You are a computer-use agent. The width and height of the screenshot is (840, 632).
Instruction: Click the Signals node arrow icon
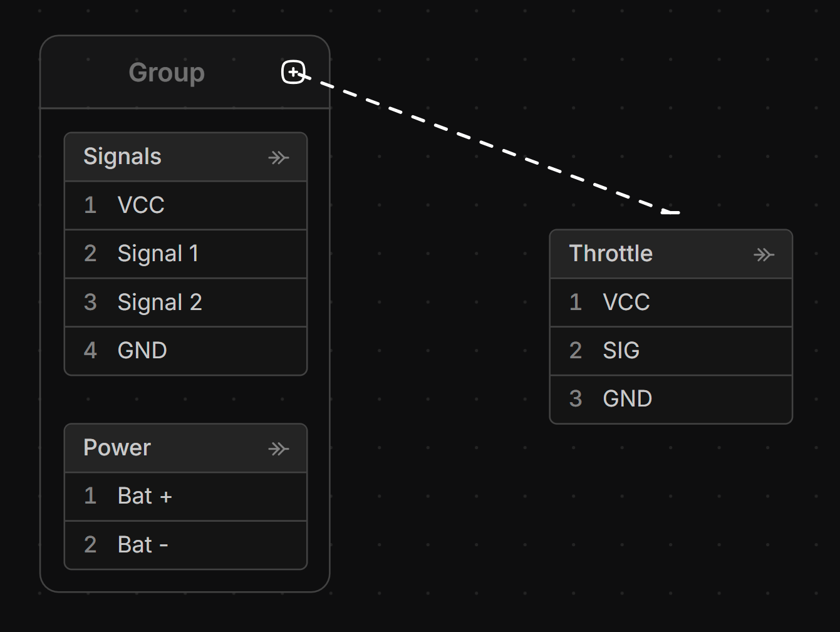point(278,157)
